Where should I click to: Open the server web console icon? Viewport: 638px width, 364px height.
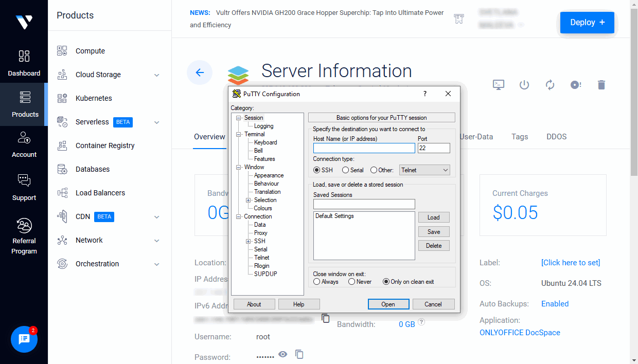click(498, 85)
